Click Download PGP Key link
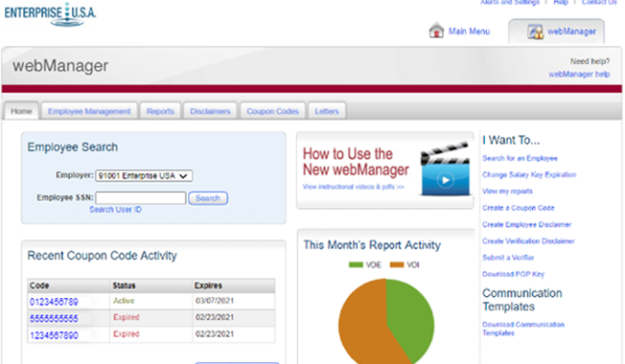 pos(513,274)
